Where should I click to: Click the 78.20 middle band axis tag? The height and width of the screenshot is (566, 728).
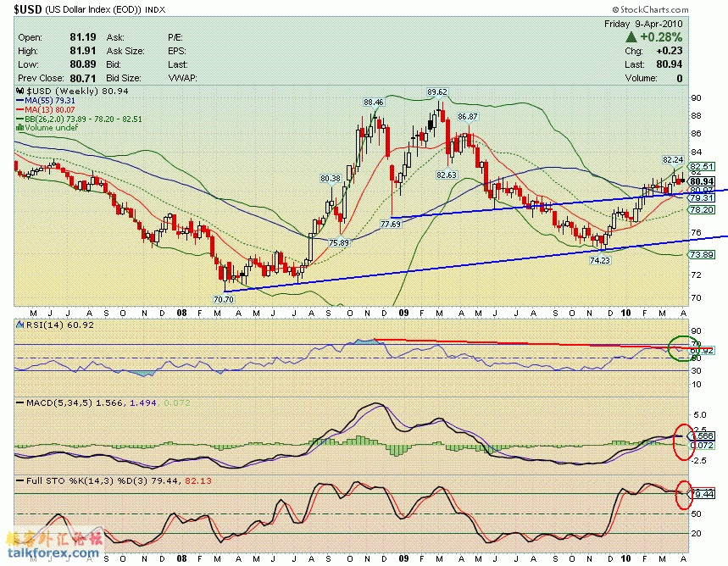pyautogui.click(x=702, y=210)
